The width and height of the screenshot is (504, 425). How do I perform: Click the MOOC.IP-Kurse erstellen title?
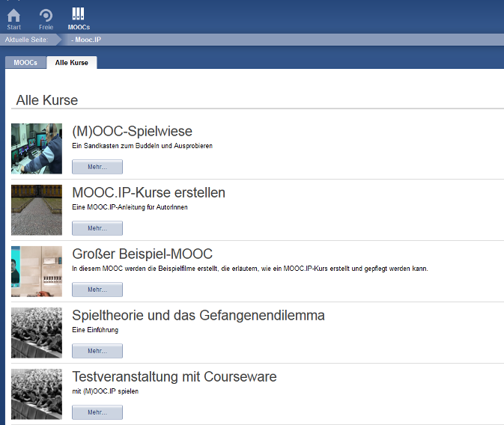148,193
